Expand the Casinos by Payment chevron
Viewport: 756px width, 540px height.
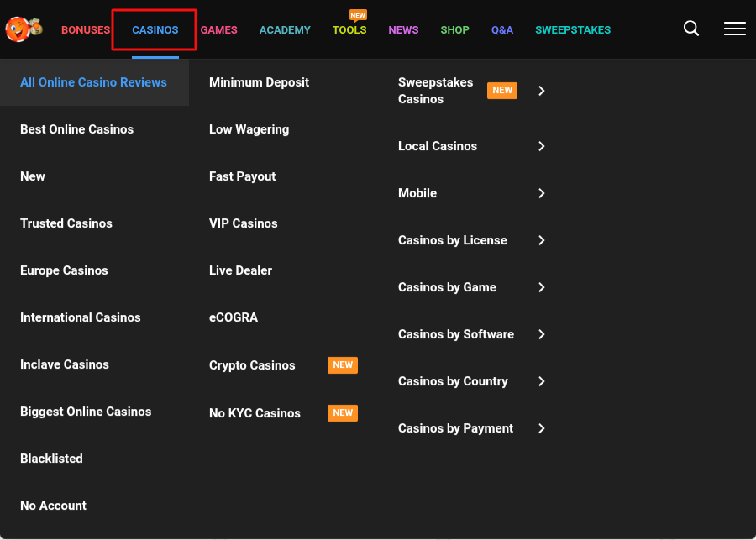coord(542,428)
